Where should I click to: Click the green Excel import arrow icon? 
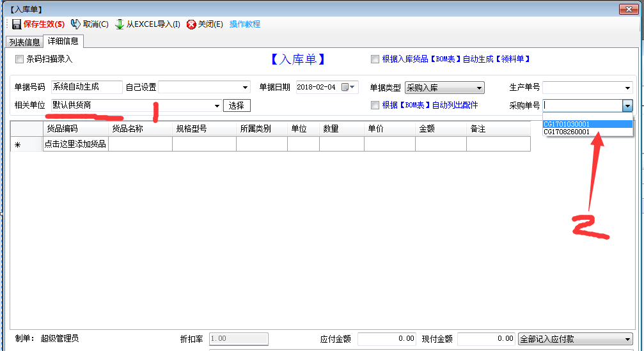click(120, 24)
